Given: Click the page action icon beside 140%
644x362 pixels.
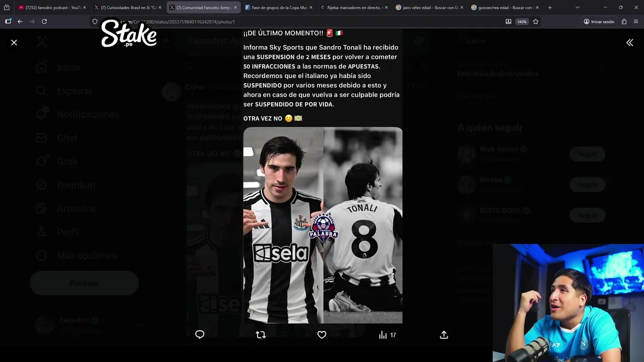Looking at the screenshot, I should coord(508,22).
